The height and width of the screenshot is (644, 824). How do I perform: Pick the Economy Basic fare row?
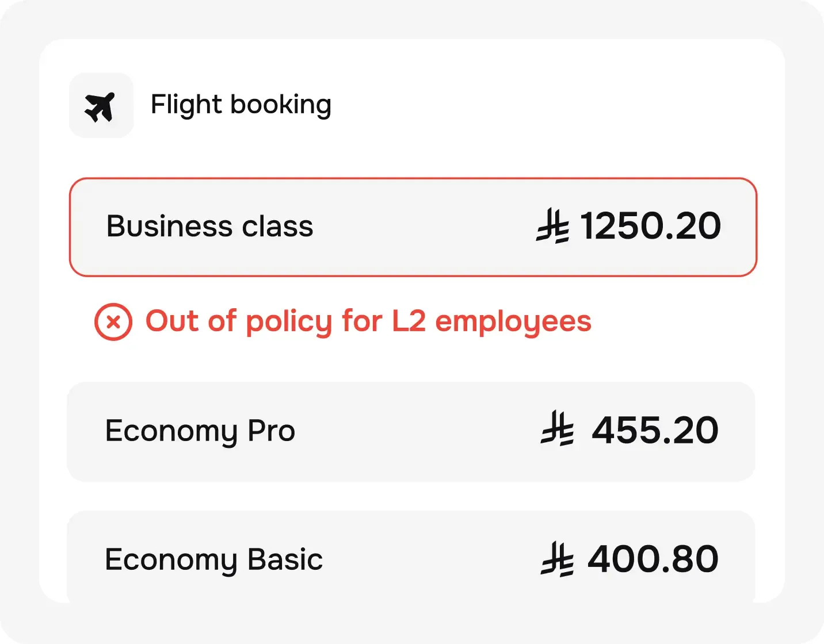(411, 558)
